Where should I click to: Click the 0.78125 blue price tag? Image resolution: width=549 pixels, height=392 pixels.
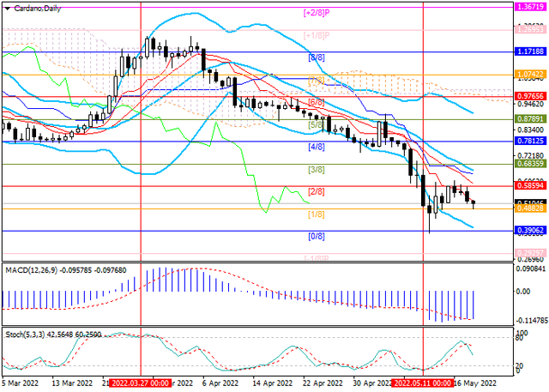(x=531, y=141)
